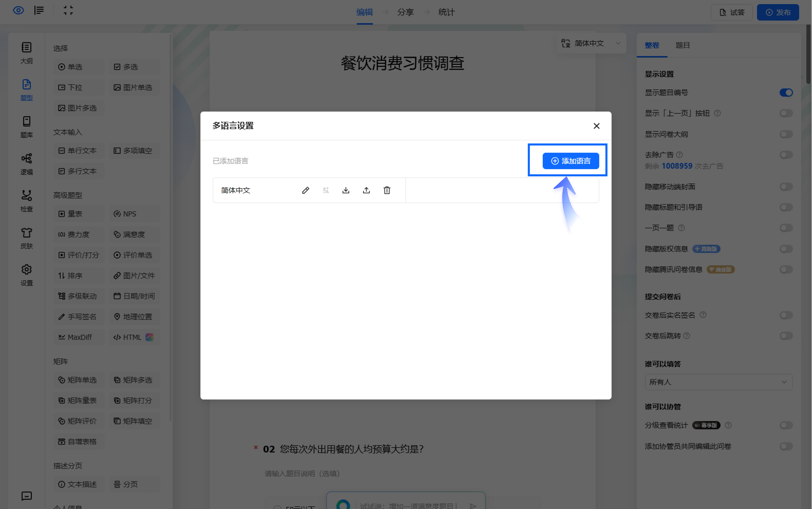Click help icon beside 显示「上一页」按钮
The height and width of the screenshot is (509, 812).
coord(717,113)
